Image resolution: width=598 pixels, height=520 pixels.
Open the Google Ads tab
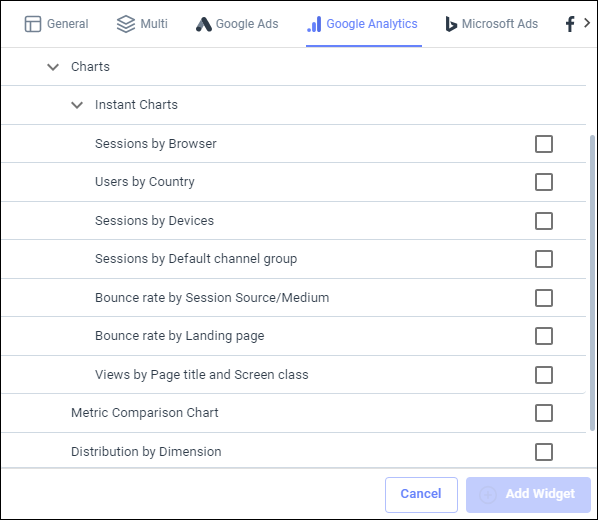(237, 24)
